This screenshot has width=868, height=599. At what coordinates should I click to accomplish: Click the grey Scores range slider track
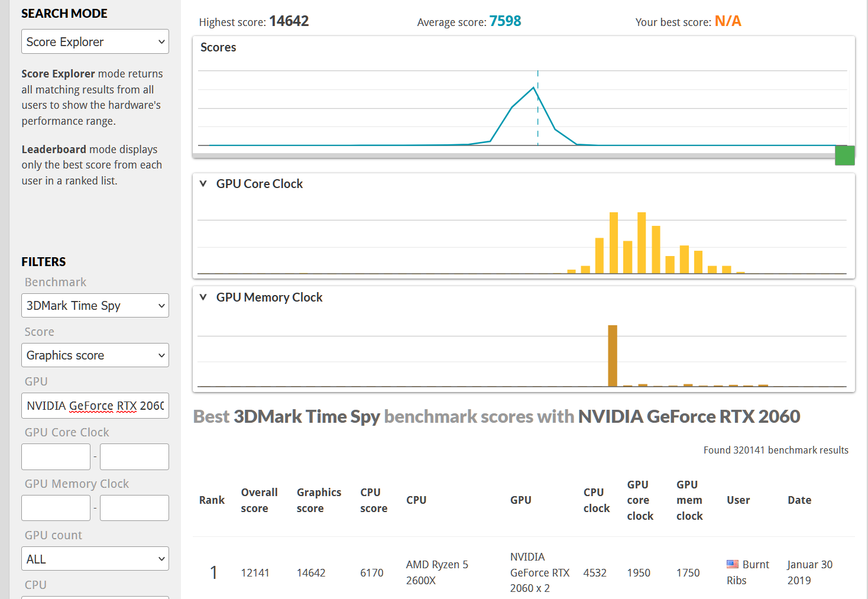click(x=513, y=156)
